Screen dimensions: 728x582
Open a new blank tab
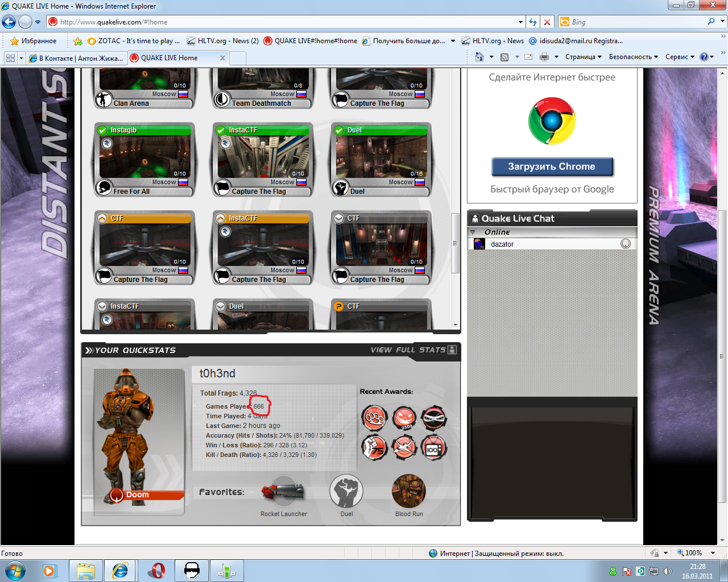(x=238, y=58)
